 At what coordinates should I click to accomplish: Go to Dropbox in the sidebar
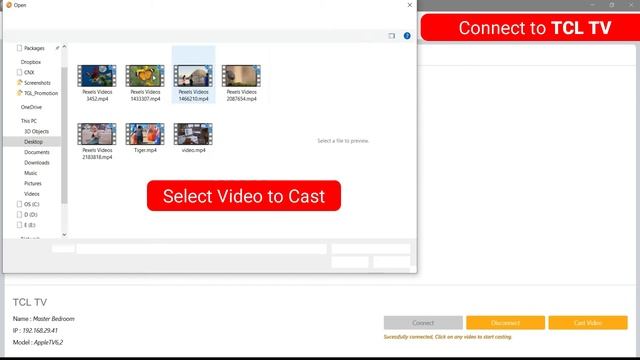coord(31,62)
